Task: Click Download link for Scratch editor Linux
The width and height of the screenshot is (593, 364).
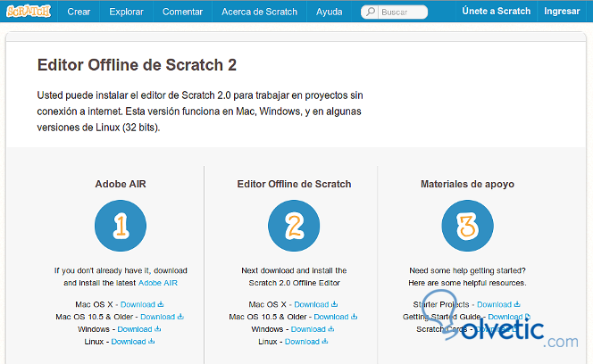Action: pos(302,342)
